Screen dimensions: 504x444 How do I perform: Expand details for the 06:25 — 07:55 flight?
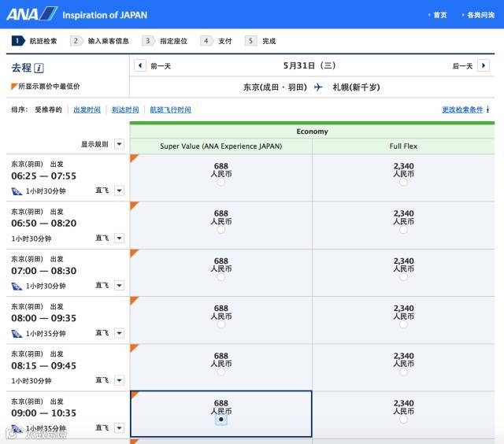[x=119, y=191]
